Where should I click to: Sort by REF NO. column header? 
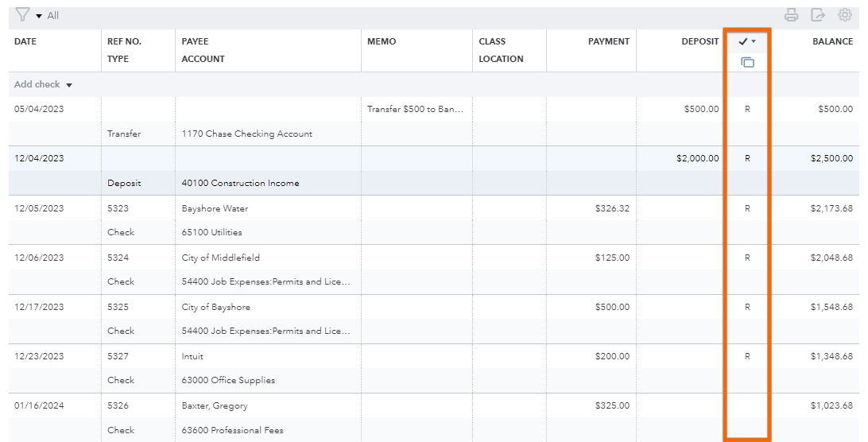pos(124,41)
